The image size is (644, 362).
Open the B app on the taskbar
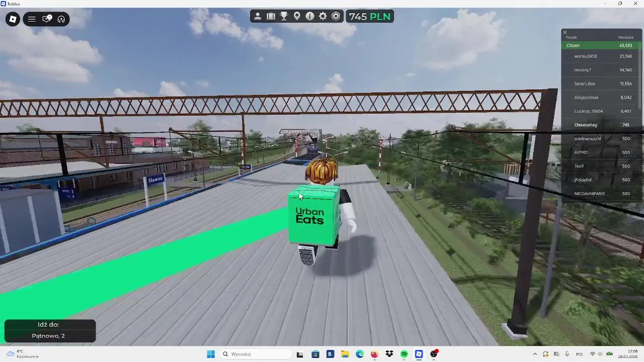tap(330, 354)
